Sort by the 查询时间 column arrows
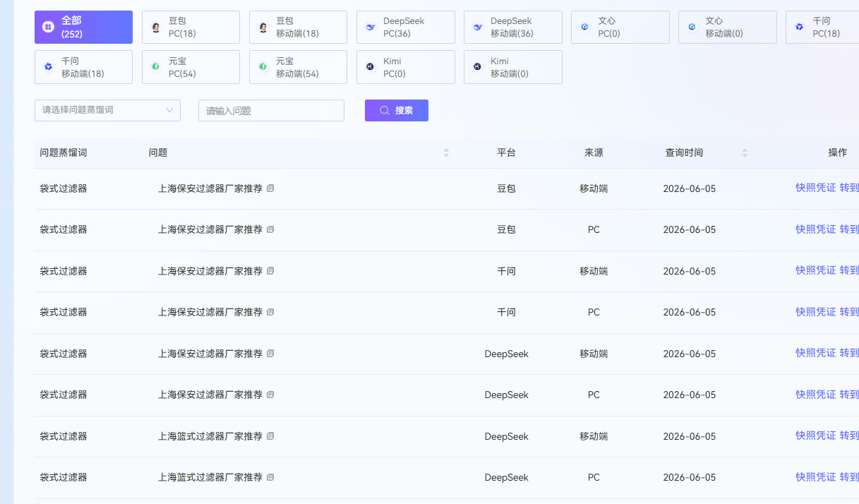The image size is (859, 504). (745, 152)
